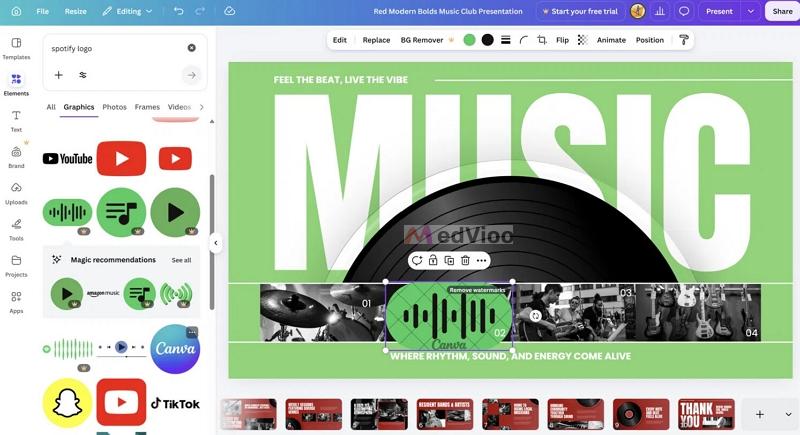Open the corner rounding icon
Viewport: 800px width, 435px height.
[x=523, y=40]
